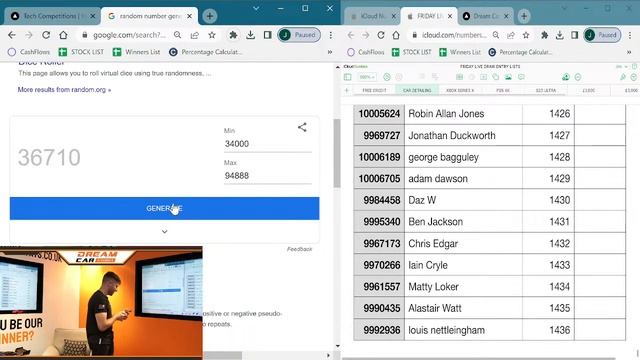Switch to the iCloud N browser tab
640x360 pixels.
(372, 16)
